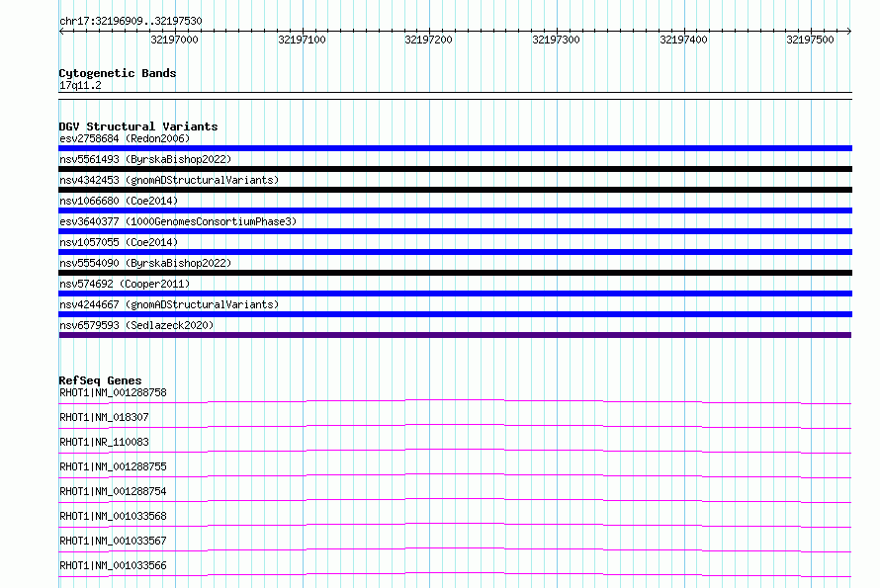Click the right arrowhead of the coordinate ruler
880x588 pixels.
pos(849,31)
